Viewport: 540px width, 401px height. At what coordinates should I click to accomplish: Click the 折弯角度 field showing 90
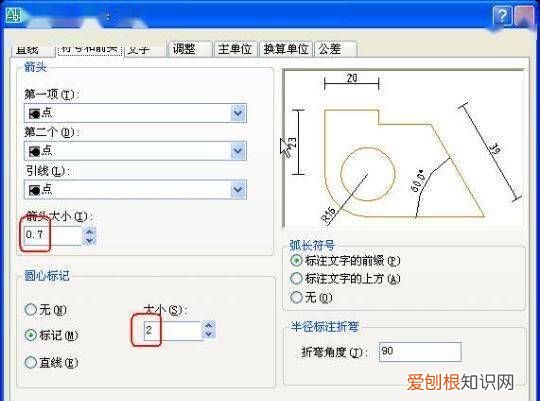tap(420, 352)
